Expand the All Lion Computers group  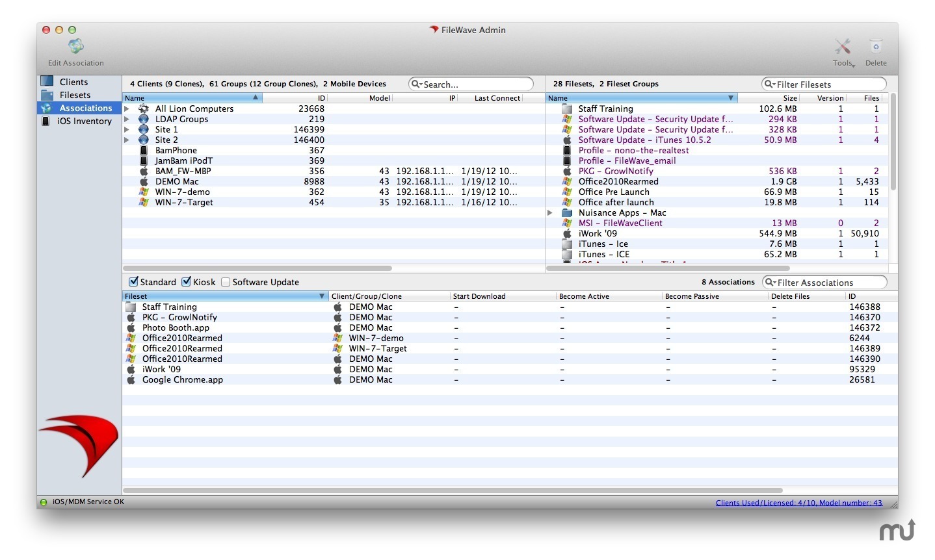[127, 108]
